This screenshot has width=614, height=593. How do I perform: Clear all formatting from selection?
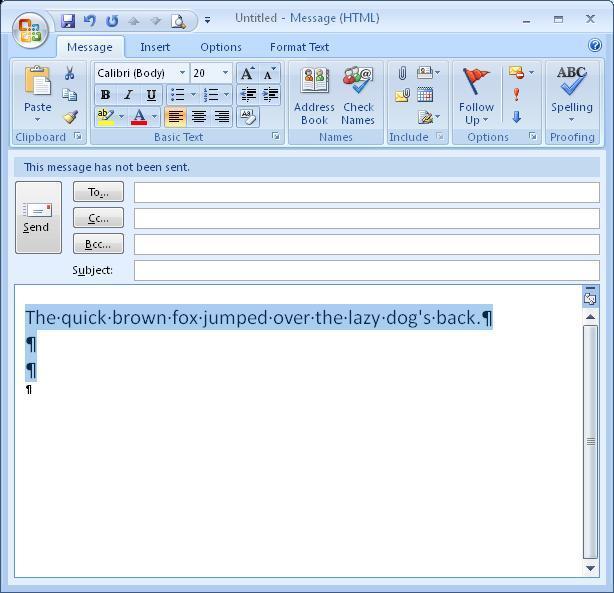[x=248, y=117]
